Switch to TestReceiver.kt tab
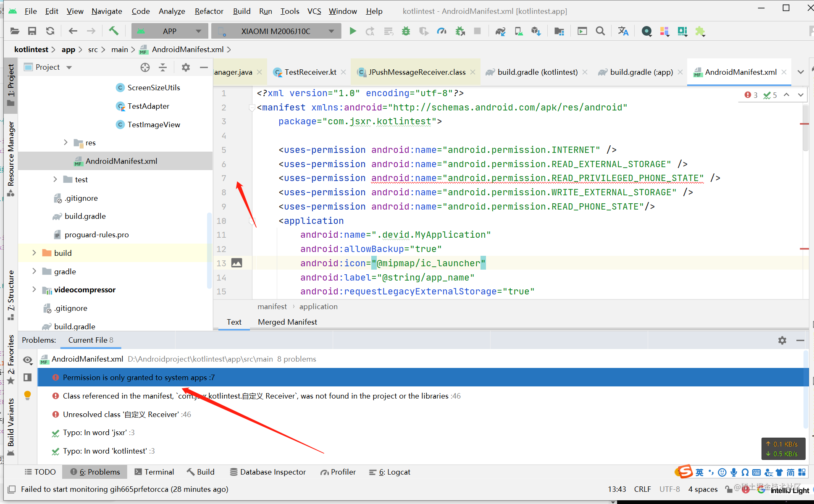Viewport: 814px width, 504px height. click(x=310, y=72)
